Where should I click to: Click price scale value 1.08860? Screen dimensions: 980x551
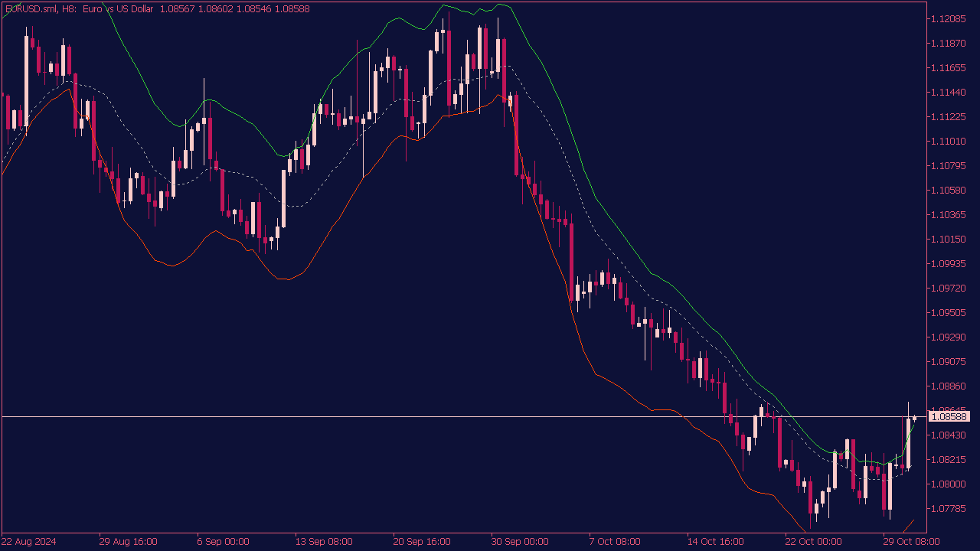[x=949, y=386]
